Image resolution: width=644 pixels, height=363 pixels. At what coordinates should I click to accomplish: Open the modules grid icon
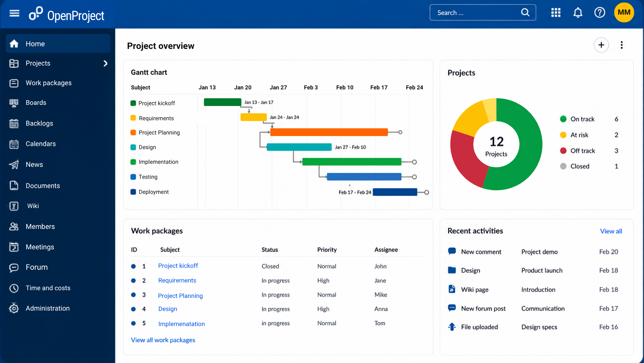click(556, 13)
